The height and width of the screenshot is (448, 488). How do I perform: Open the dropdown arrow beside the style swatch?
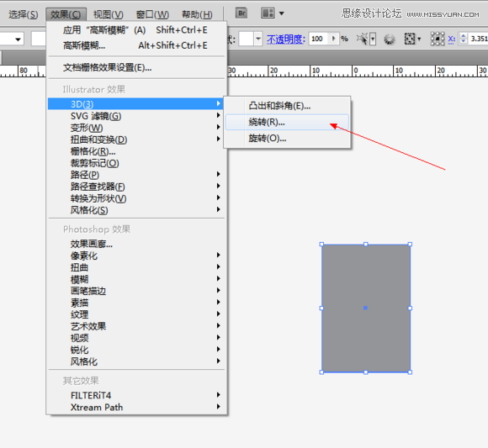[x=258, y=39]
